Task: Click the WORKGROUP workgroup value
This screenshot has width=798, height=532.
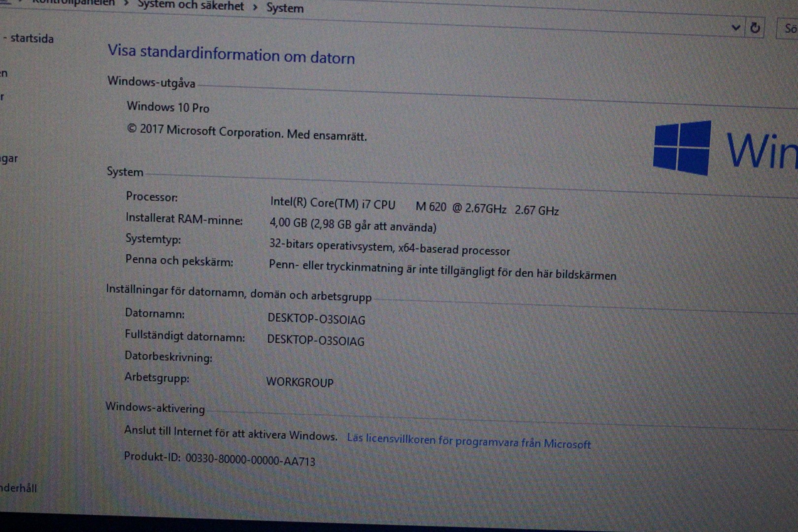Action: click(299, 382)
